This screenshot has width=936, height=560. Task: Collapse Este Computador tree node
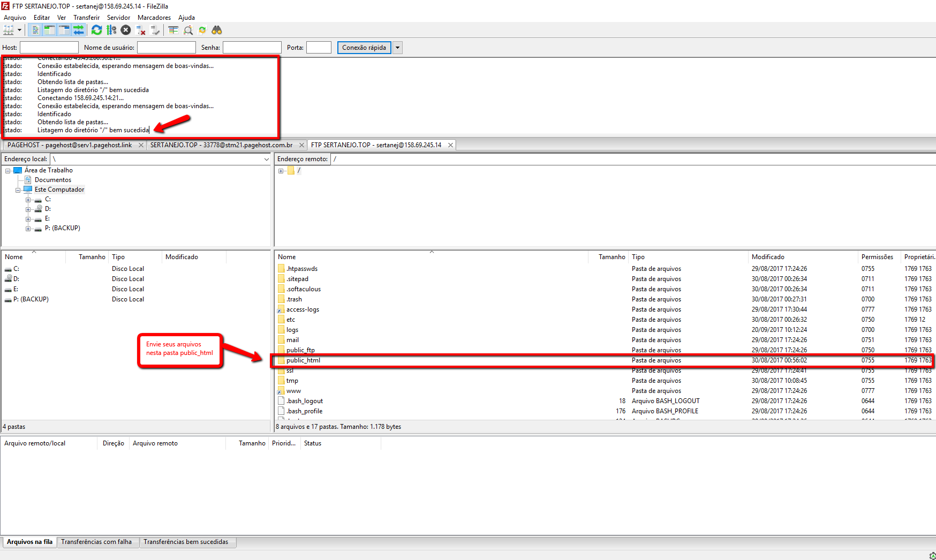point(18,190)
